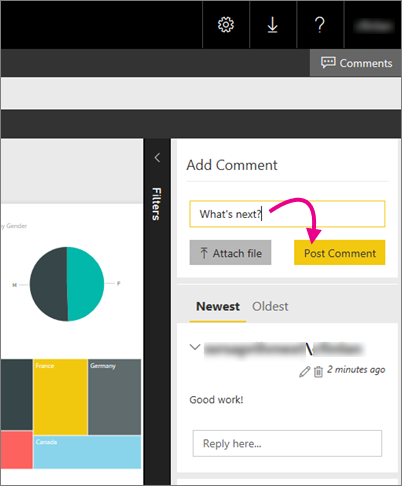402x486 pixels.
Task: Click the Reply here... input box
Action: pyautogui.click(x=287, y=443)
